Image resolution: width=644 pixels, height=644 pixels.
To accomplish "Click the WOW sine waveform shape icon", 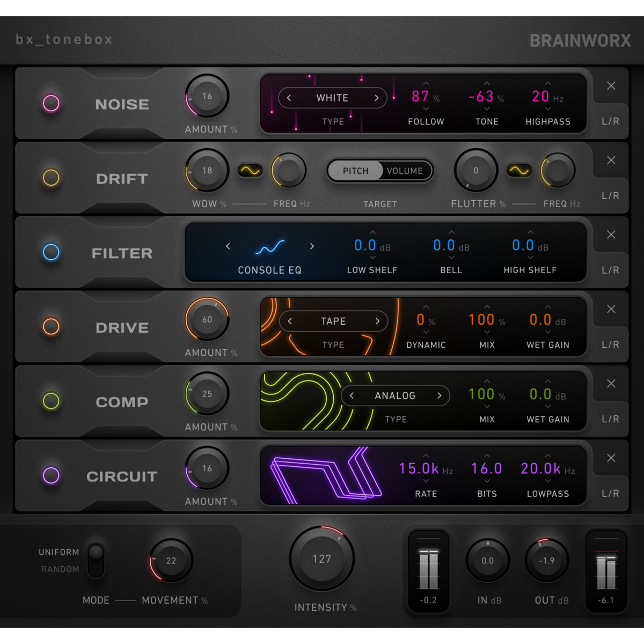I will click(250, 171).
